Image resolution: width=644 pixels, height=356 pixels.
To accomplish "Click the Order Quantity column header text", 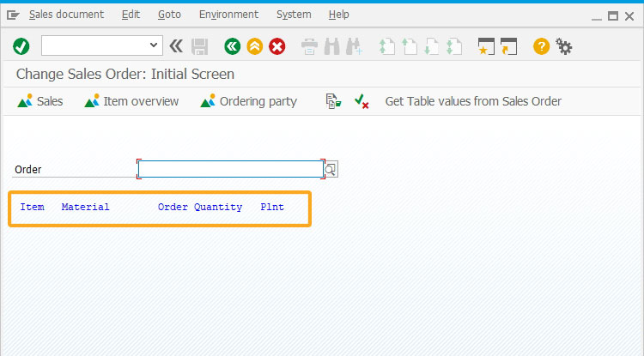I will [x=200, y=207].
